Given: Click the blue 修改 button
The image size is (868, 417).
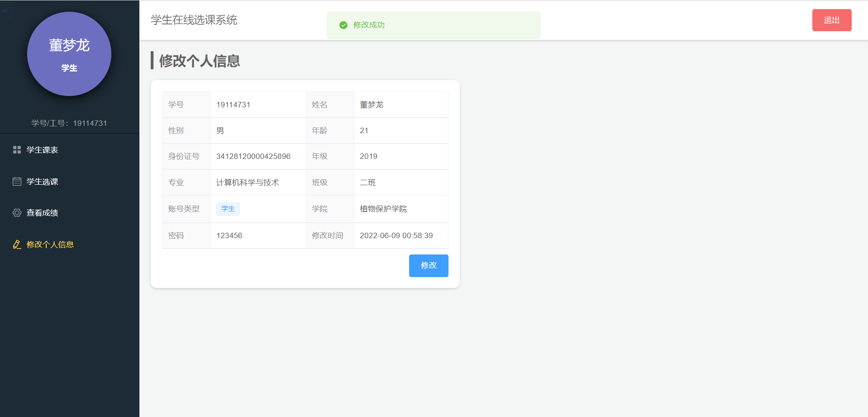Looking at the screenshot, I should point(429,265).
